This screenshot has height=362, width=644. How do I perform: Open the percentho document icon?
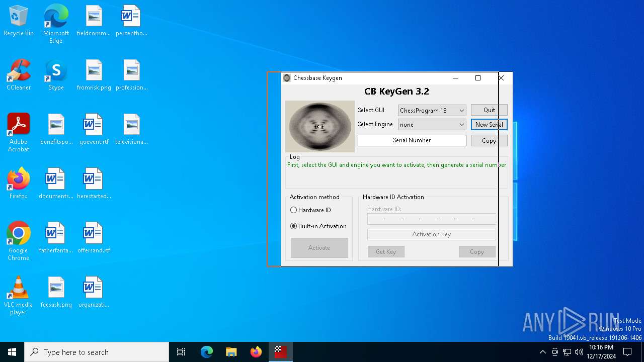[x=131, y=21]
